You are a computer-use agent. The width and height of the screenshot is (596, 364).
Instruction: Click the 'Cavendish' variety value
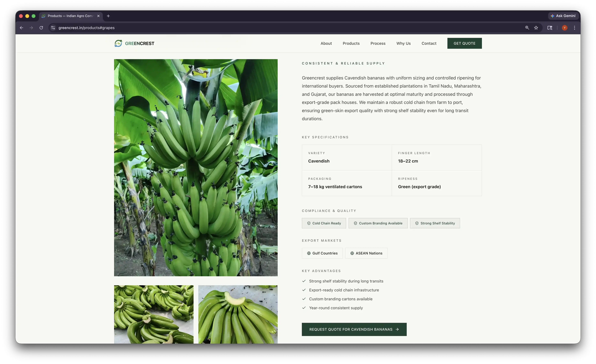[x=318, y=161]
